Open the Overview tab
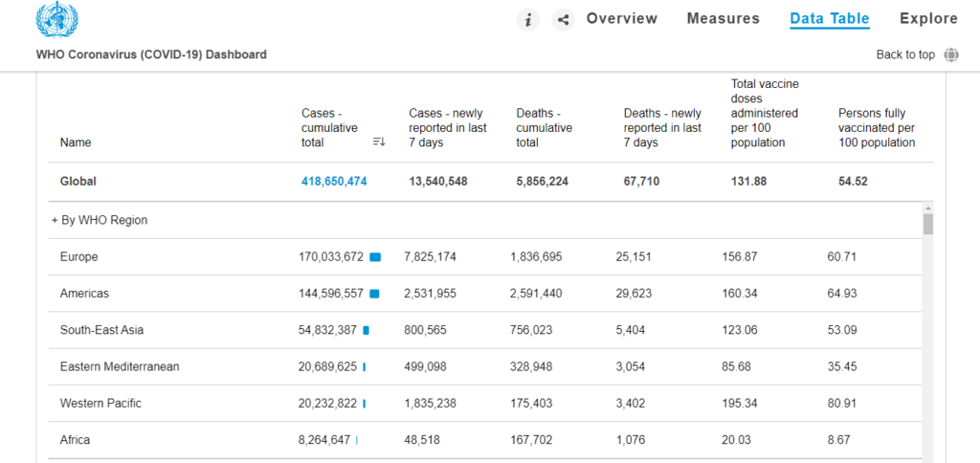Screen dimensions: 980x463 pyautogui.click(x=621, y=18)
